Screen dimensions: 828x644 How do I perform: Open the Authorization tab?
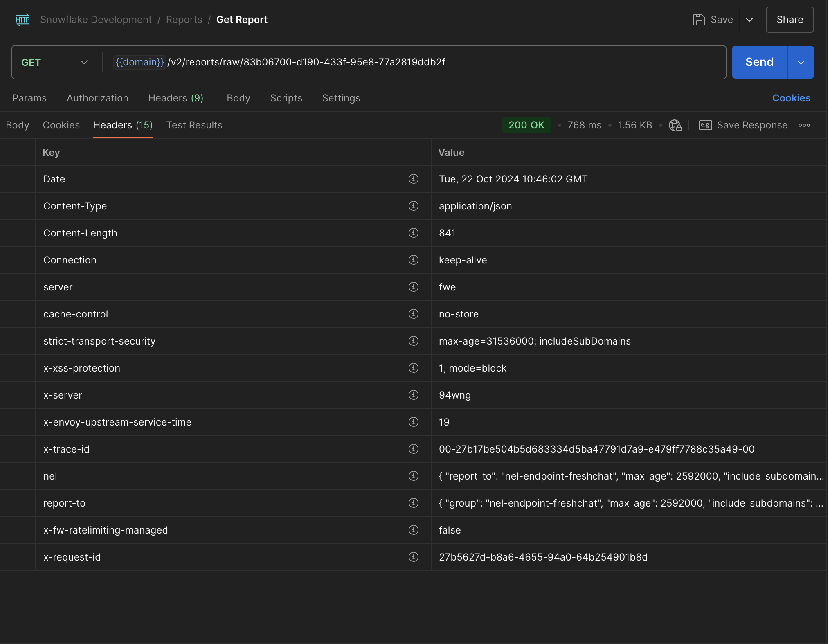click(x=97, y=98)
